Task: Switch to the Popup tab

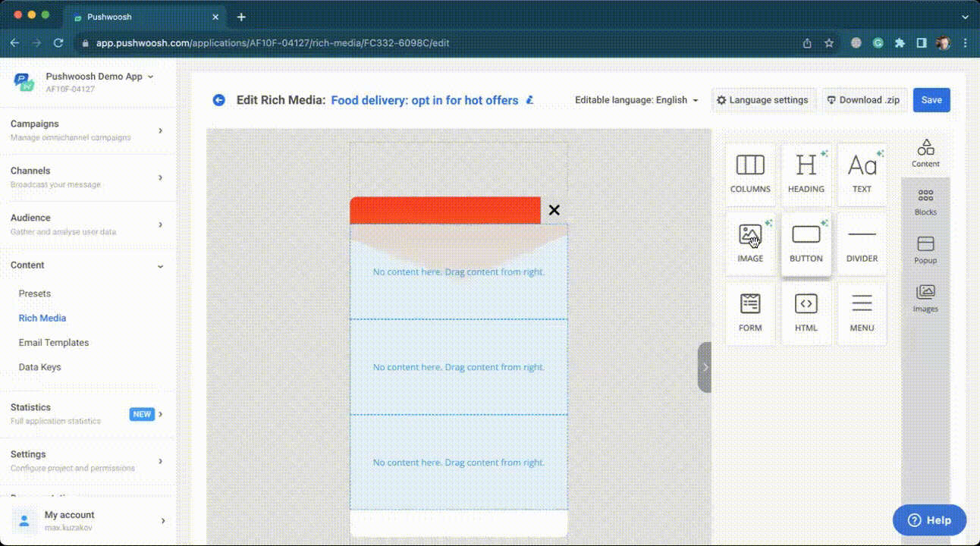Action: click(x=925, y=250)
